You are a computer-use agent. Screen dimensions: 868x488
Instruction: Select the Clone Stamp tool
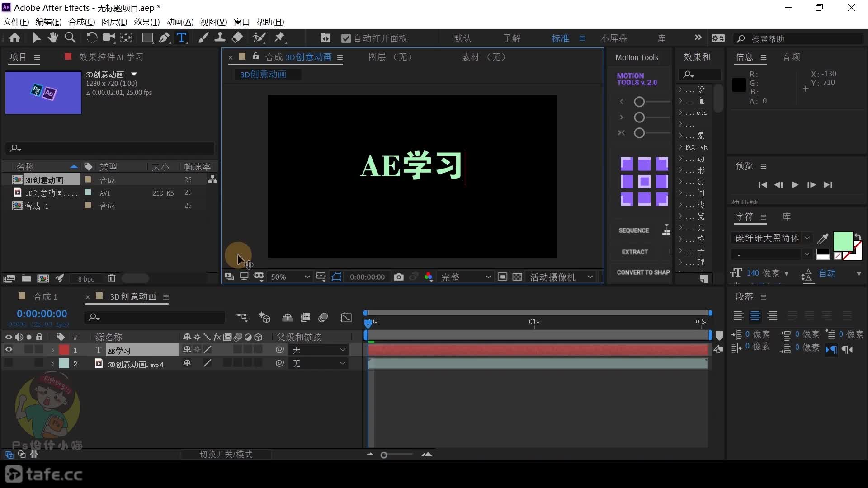tap(220, 38)
